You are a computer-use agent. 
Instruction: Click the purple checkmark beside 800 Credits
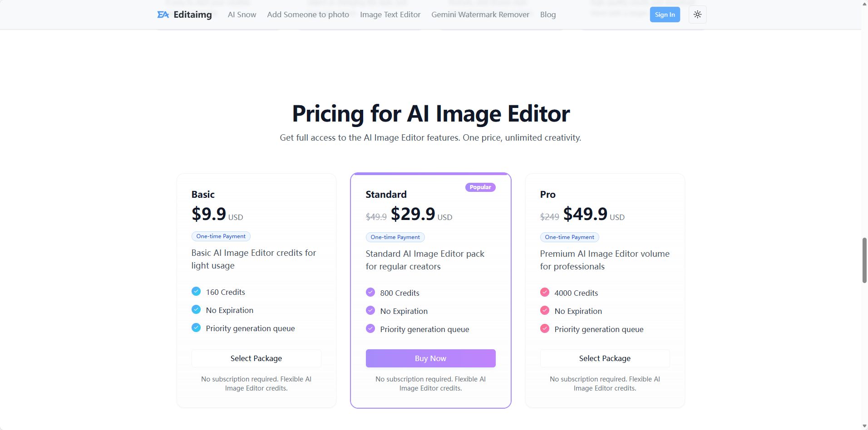tap(370, 292)
